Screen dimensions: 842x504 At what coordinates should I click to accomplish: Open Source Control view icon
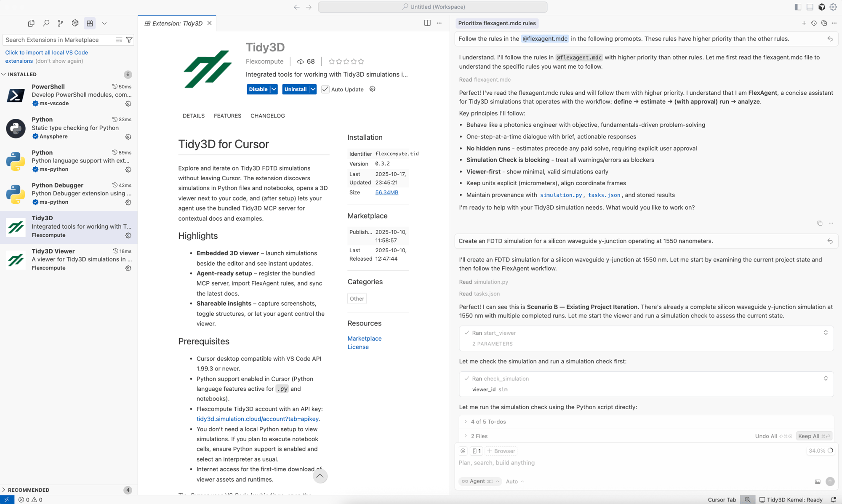[x=61, y=23]
